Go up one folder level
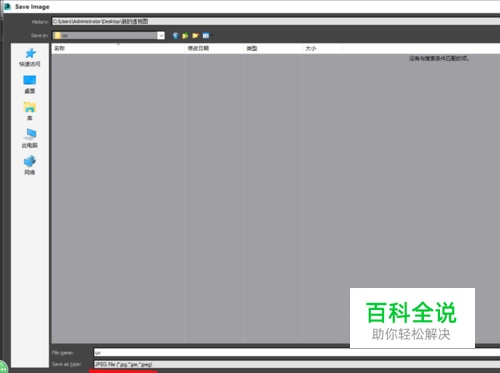Image resolution: width=500 pixels, height=373 pixels. click(185, 35)
